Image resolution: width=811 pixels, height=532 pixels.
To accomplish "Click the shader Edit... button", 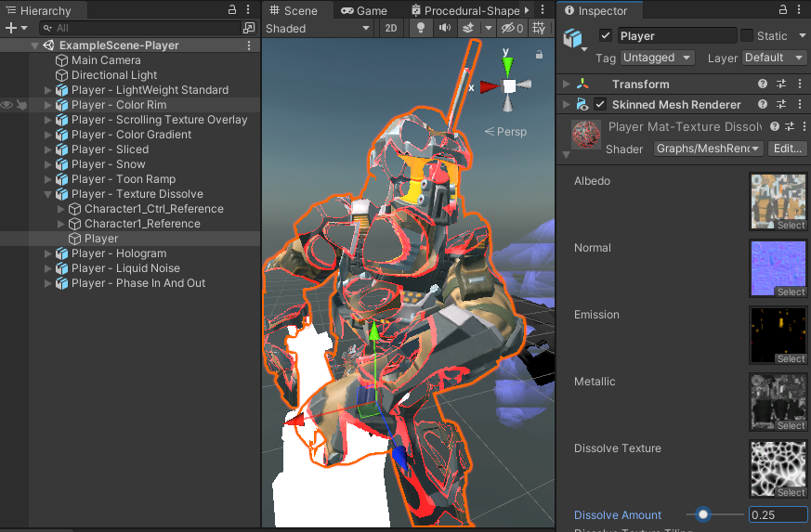I will click(787, 149).
